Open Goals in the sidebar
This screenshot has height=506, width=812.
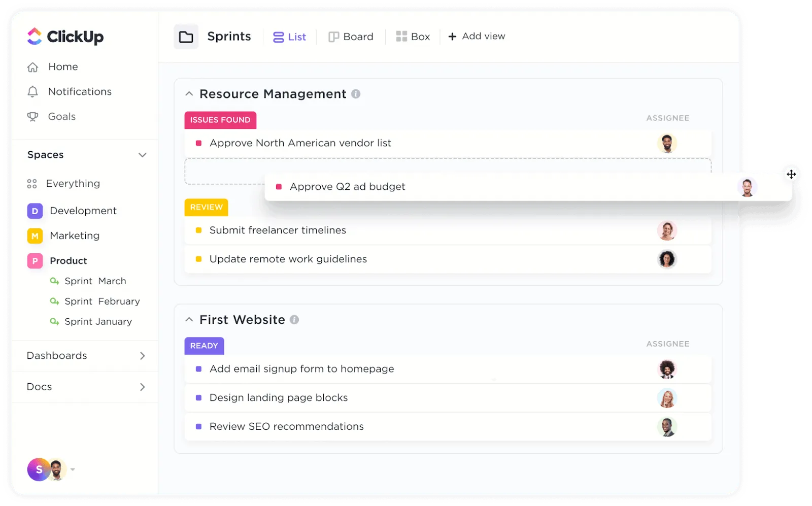[x=62, y=117]
